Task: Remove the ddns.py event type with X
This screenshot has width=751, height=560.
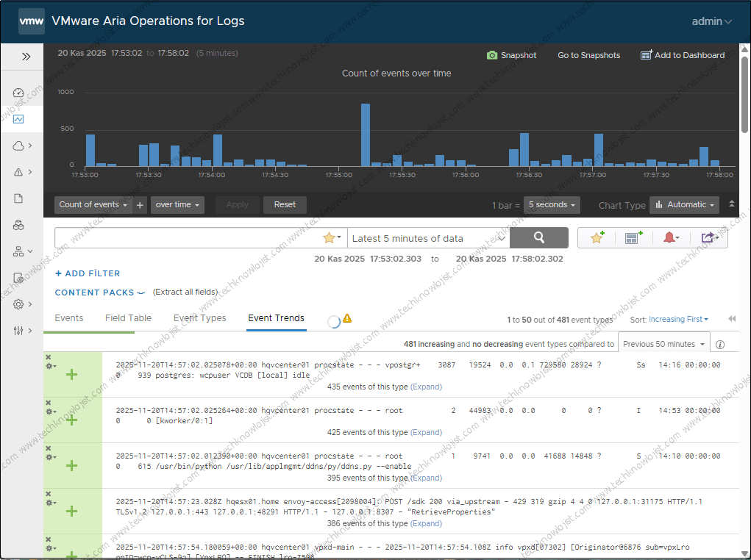Action: coord(48,448)
